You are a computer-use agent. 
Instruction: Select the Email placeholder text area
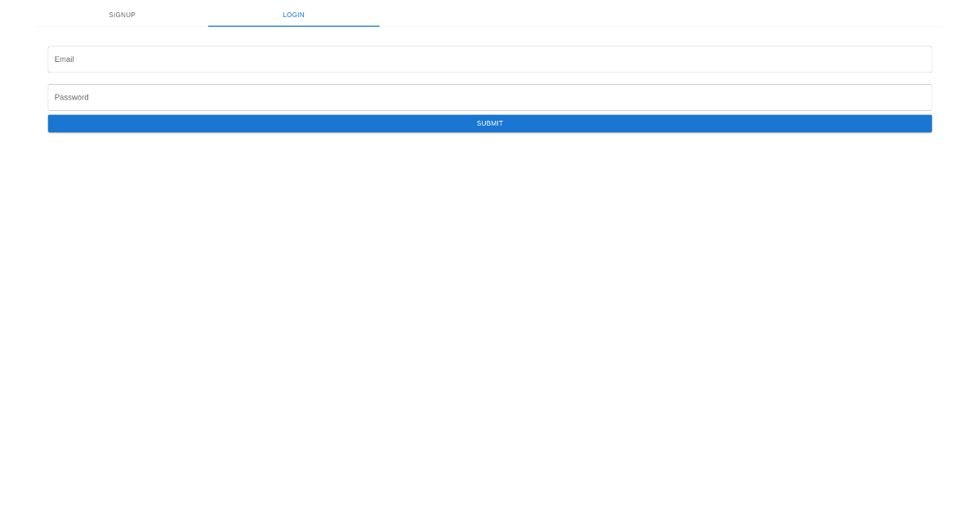(x=64, y=59)
